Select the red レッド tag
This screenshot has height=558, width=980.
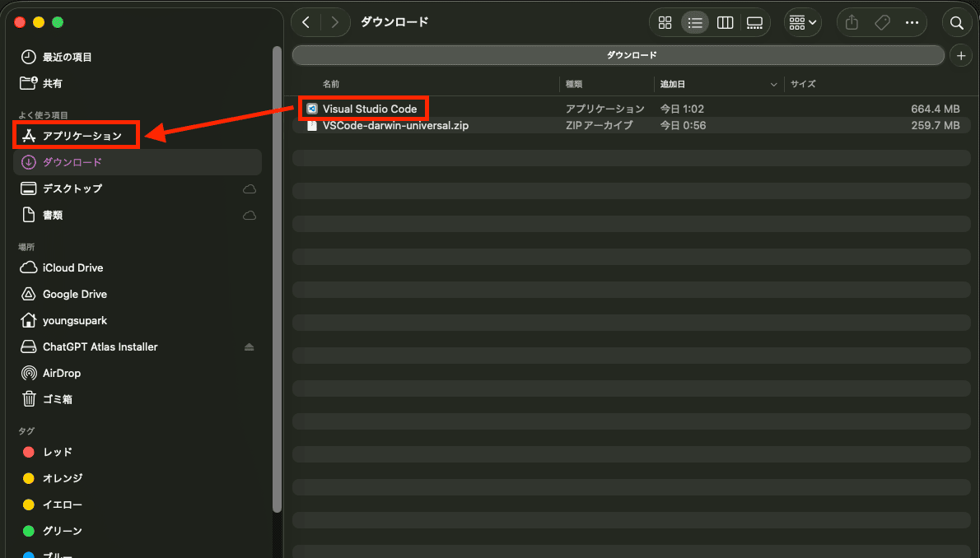(x=58, y=452)
